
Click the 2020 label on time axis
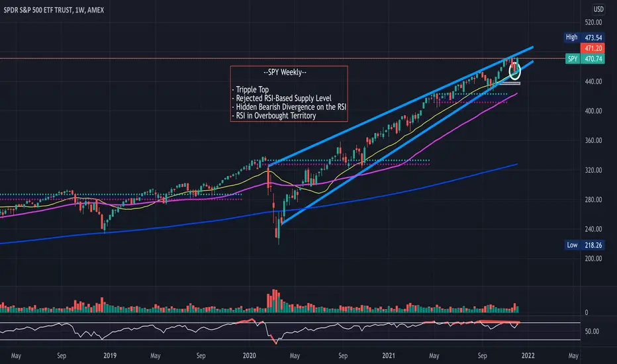(x=249, y=355)
